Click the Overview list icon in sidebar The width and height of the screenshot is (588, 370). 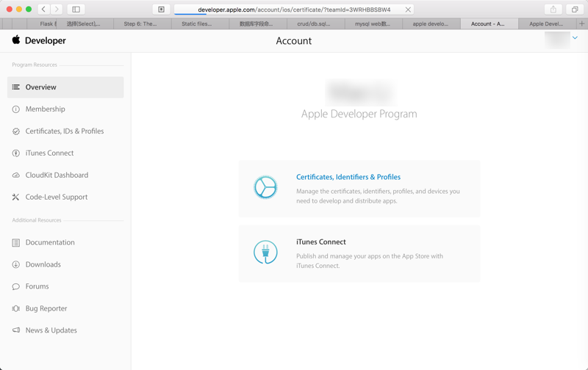(15, 87)
